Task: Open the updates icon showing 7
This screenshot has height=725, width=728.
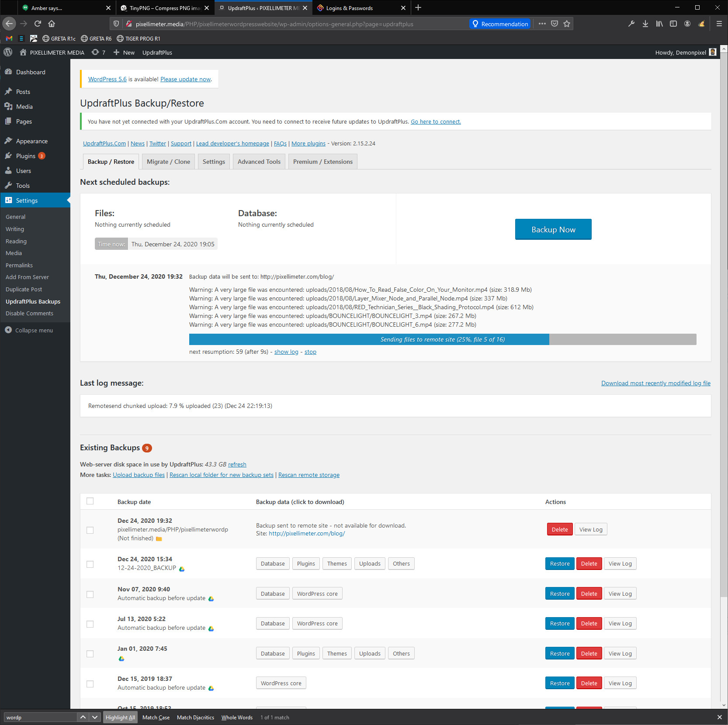Action: [x=98, y=52]
